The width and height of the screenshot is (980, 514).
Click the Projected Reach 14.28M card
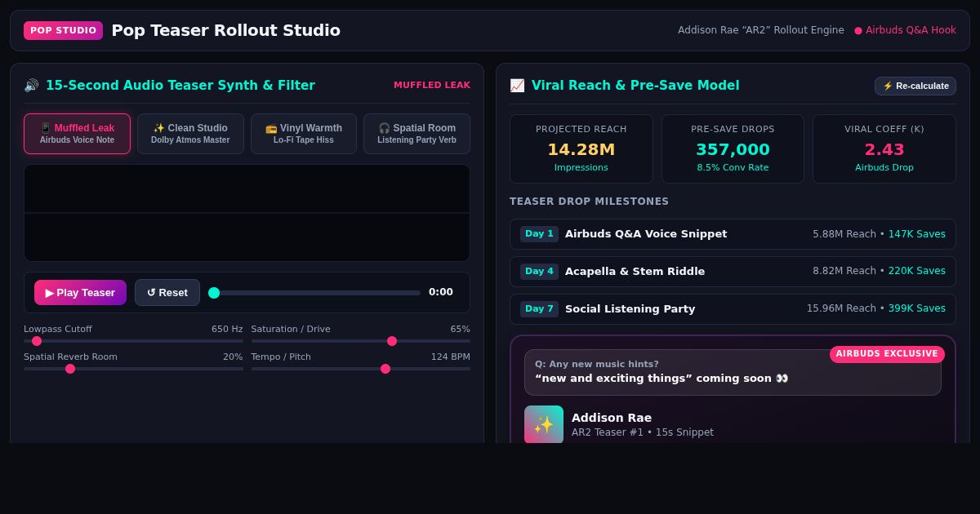point(581,148)
